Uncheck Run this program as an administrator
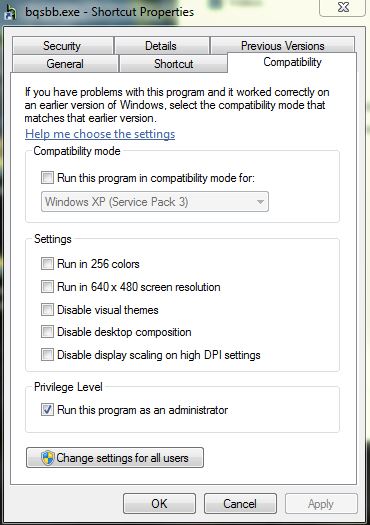This screenshot has width=370, height=525. click(x=47, y=409)
